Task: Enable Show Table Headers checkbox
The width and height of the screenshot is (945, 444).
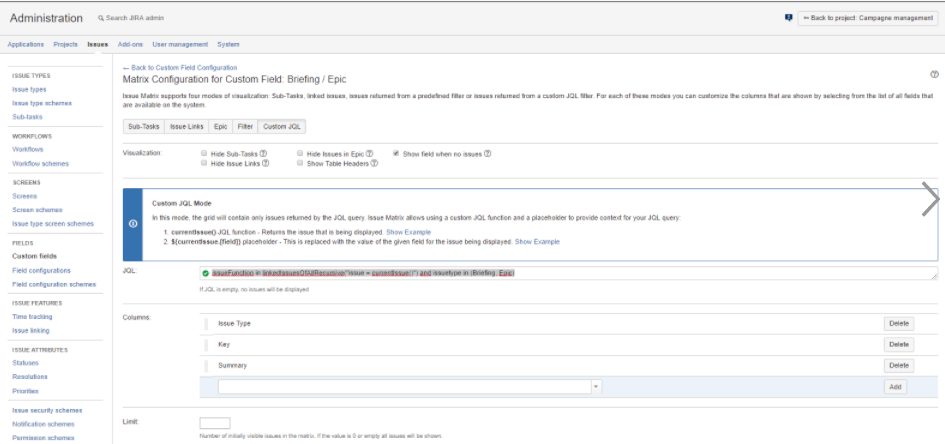Action: click(x=300, y=163)
